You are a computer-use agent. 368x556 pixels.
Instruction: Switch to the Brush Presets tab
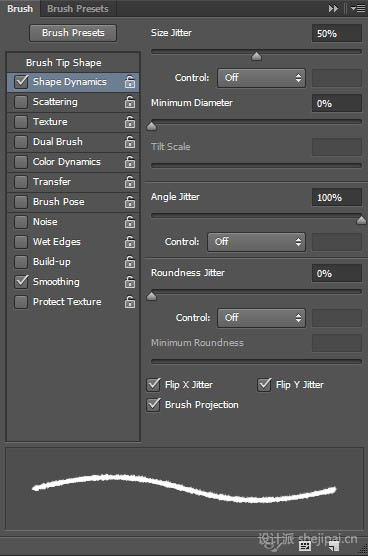78,9
